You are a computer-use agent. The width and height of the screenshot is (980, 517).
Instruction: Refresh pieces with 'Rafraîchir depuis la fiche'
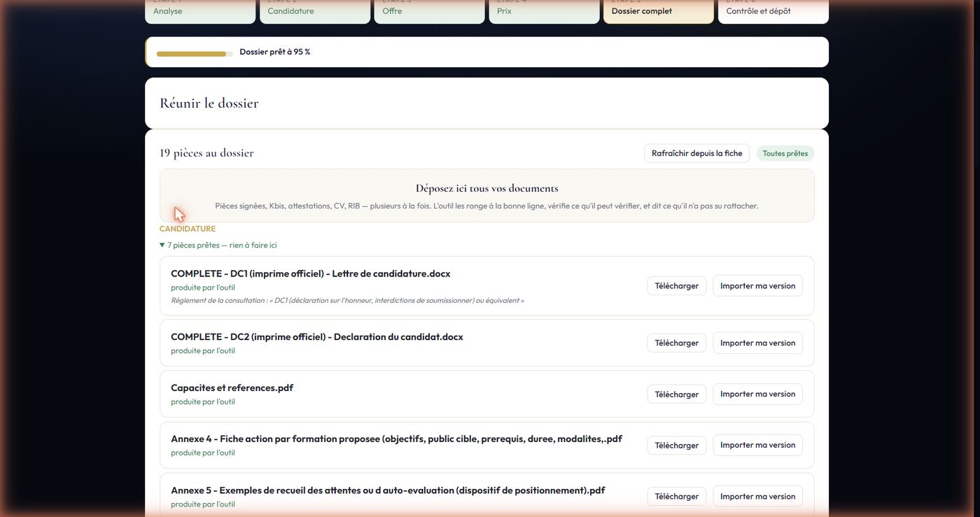696,153
